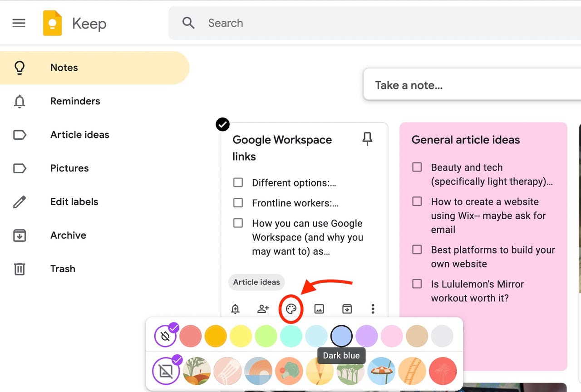581x392 pixels.
Task: Switch to the Reminders section
Action: click(75, 101)
